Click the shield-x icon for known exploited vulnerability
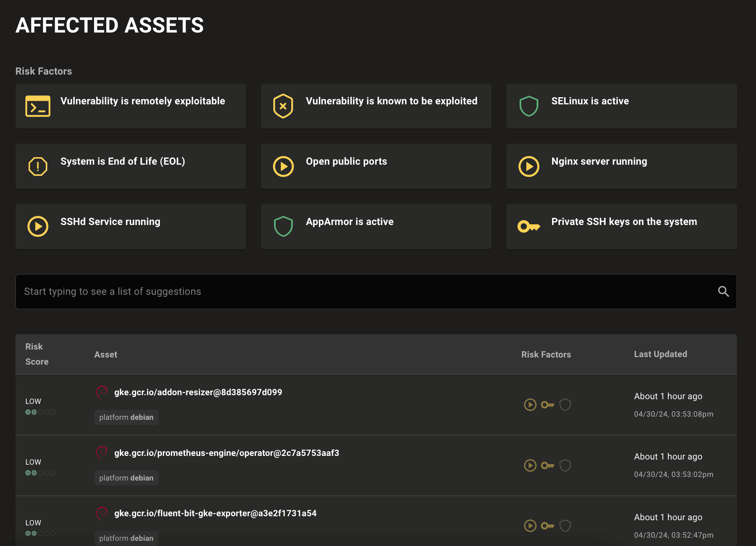This screenshot has height=546, width=756. point(283,106)
